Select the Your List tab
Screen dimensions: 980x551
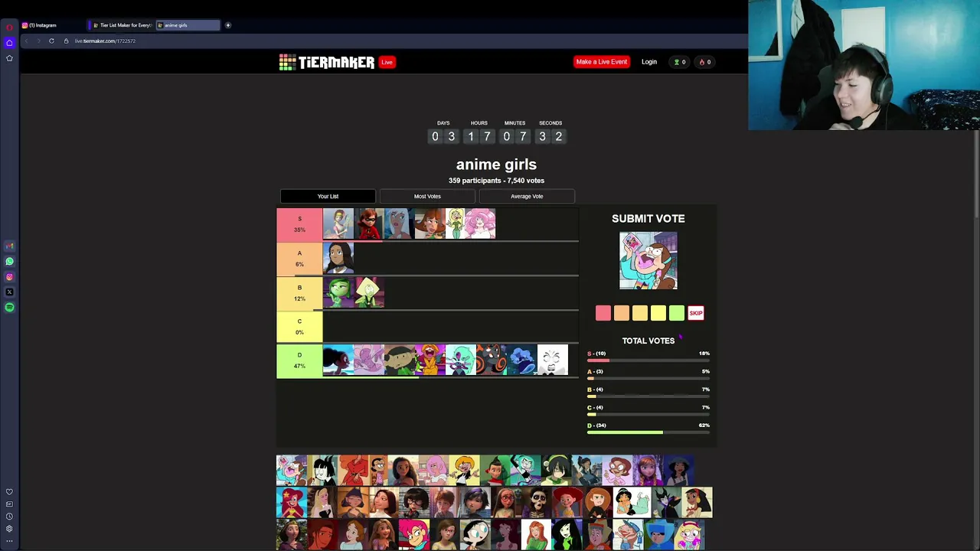coord(328,197)
